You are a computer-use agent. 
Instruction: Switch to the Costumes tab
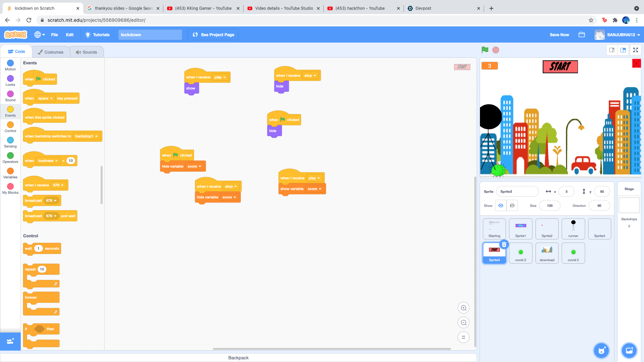tap(51, 52)
